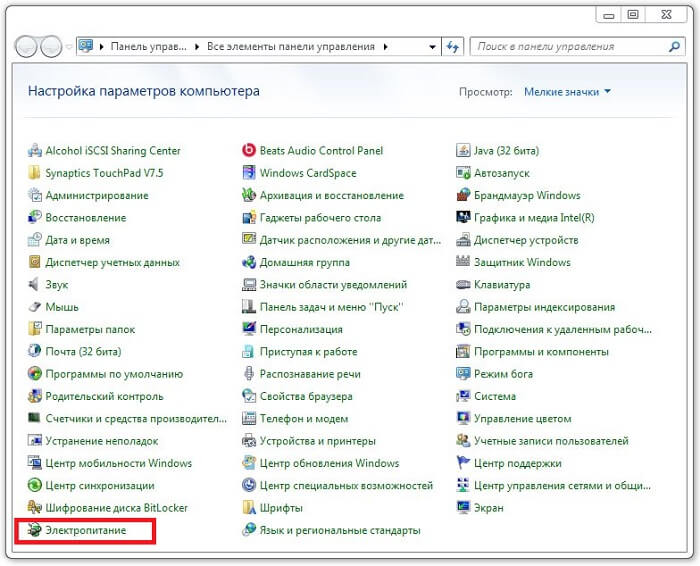This screenshot has width=700, height=566.
Task: Click the Брандмауэр Windows icon
Action: 463,195
